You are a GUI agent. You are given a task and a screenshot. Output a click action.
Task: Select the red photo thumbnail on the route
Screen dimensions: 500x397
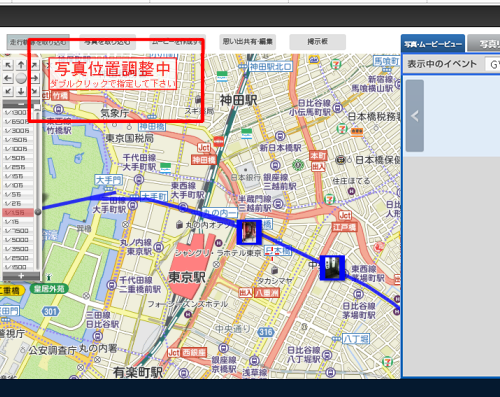point(249,232)
